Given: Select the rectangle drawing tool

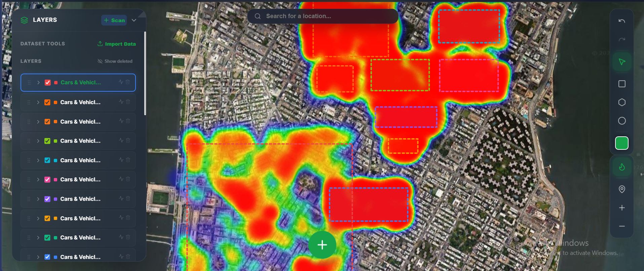Looking at the screenshot, I should click(621, 84).
